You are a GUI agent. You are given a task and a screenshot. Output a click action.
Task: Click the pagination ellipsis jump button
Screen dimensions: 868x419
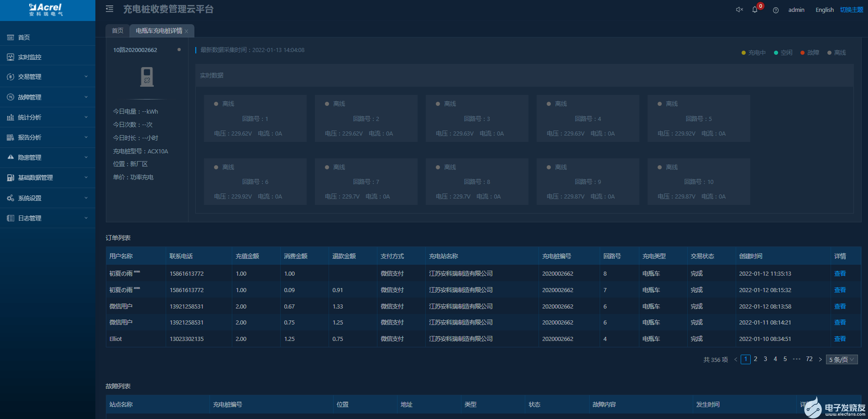tap(797, 359)
